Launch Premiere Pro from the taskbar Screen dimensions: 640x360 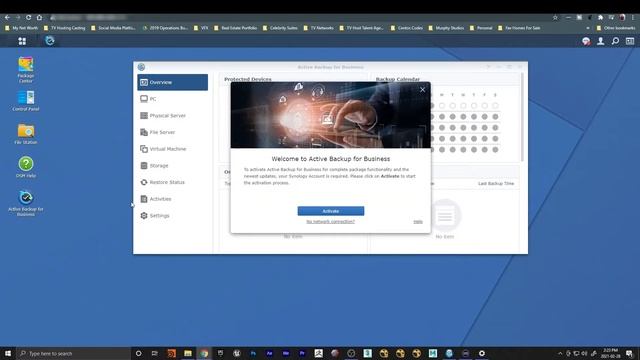coord(302,353)
